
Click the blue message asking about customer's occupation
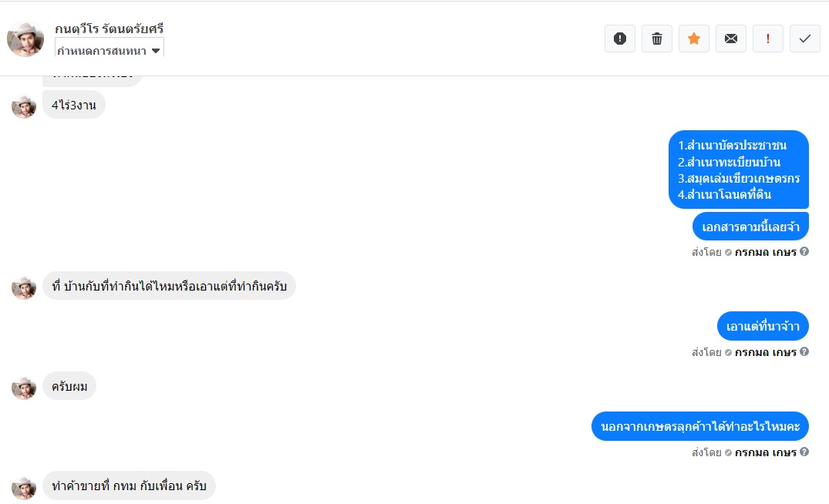pos(699,426)
